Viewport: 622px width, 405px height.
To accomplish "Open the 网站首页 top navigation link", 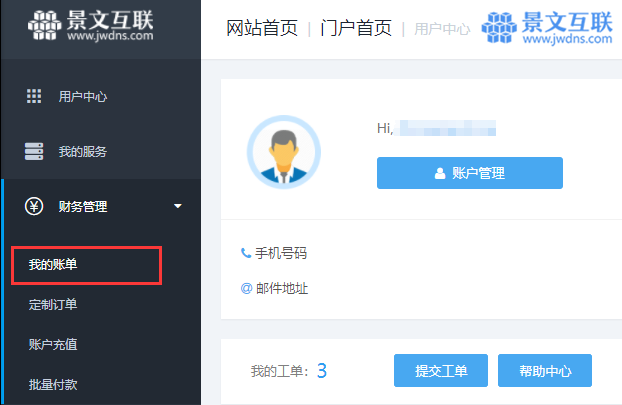I will (262, 28).
